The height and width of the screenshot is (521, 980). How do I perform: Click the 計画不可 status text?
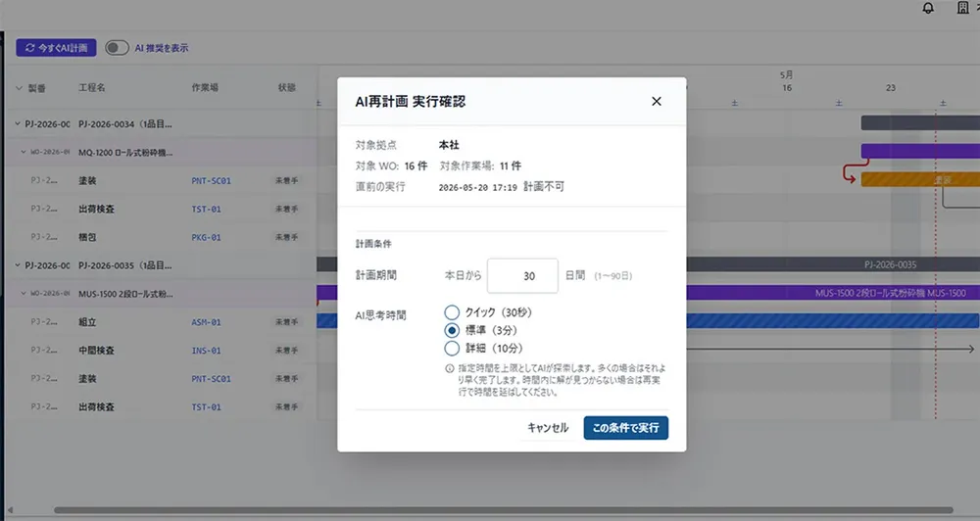pyautogui.click(x=544, y=187)
